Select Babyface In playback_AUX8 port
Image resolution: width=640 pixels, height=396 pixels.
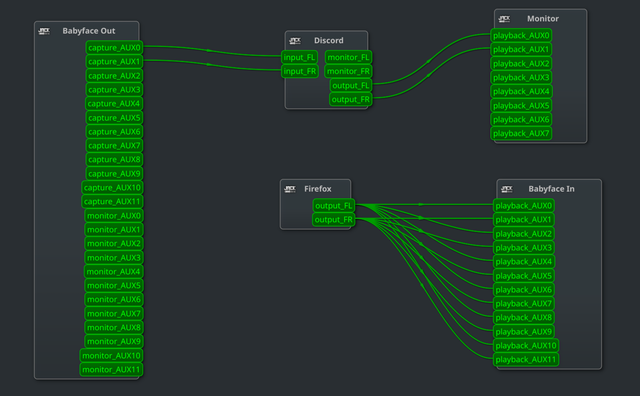pos(524,318)
